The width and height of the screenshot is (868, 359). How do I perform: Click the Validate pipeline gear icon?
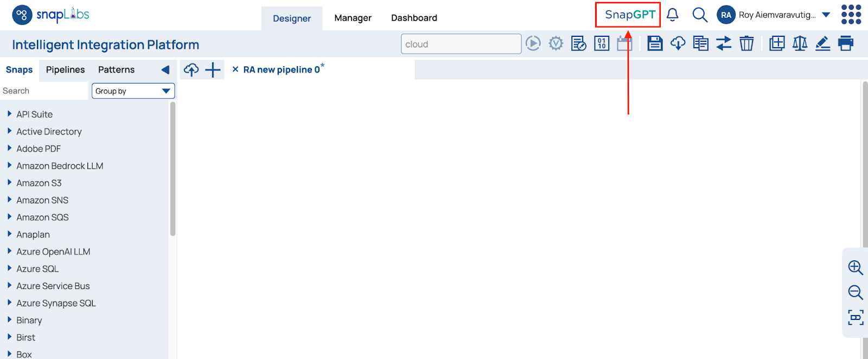coord(556,43)
